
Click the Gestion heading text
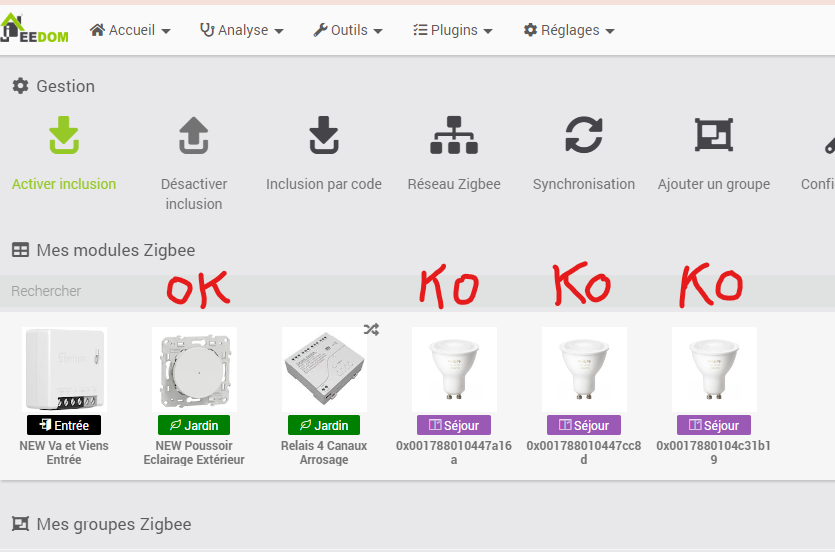66,86
